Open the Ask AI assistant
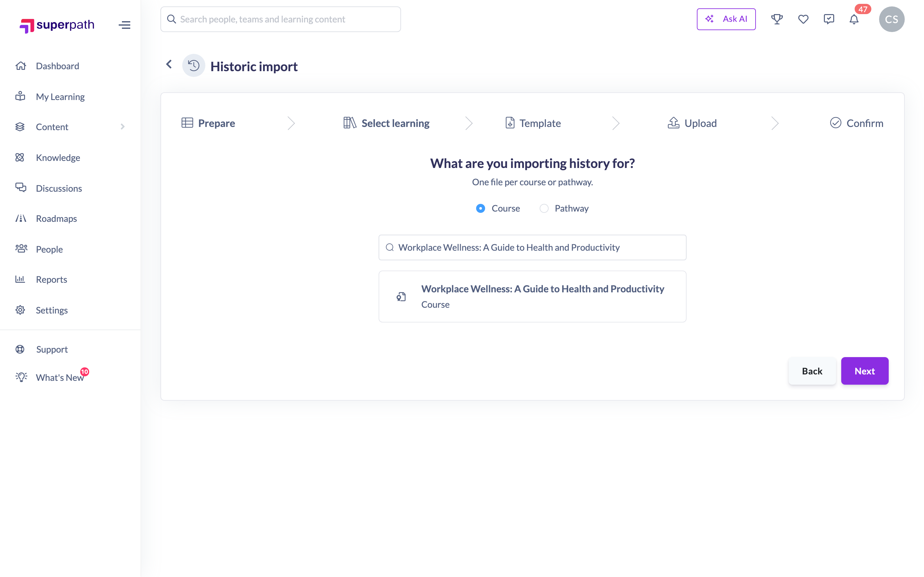The width and height of the screenshot is (924, 577). coord(726,19)
